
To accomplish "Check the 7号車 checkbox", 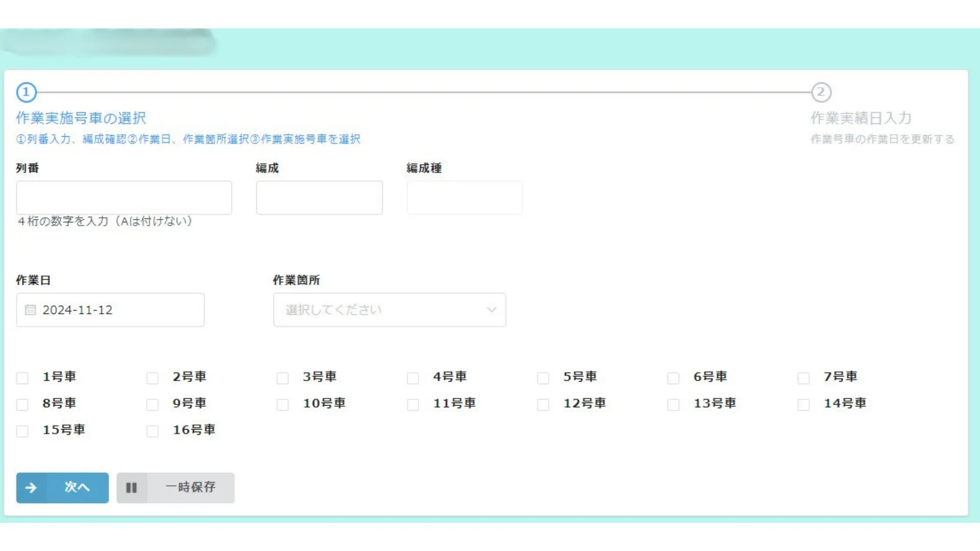I will click(803, 378).
